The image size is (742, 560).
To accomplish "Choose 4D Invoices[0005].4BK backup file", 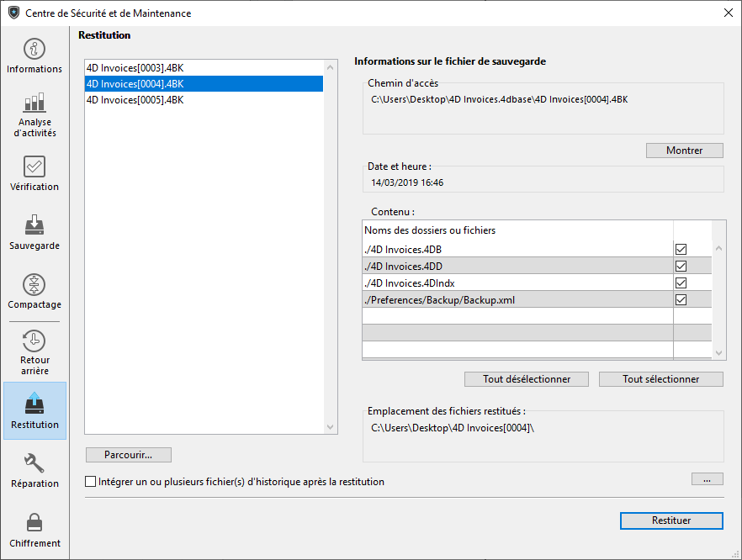I will point(135,100).
